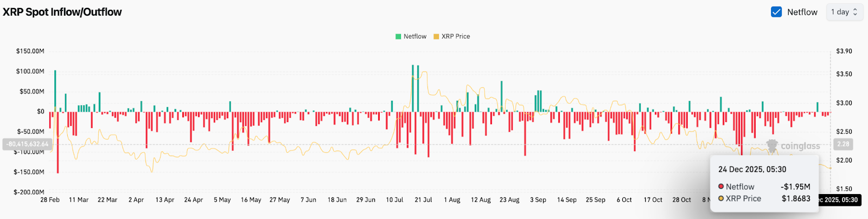Click the 2.28 price crosshair tag
This screenshot has height=219, width=868.
pos(843,144)
